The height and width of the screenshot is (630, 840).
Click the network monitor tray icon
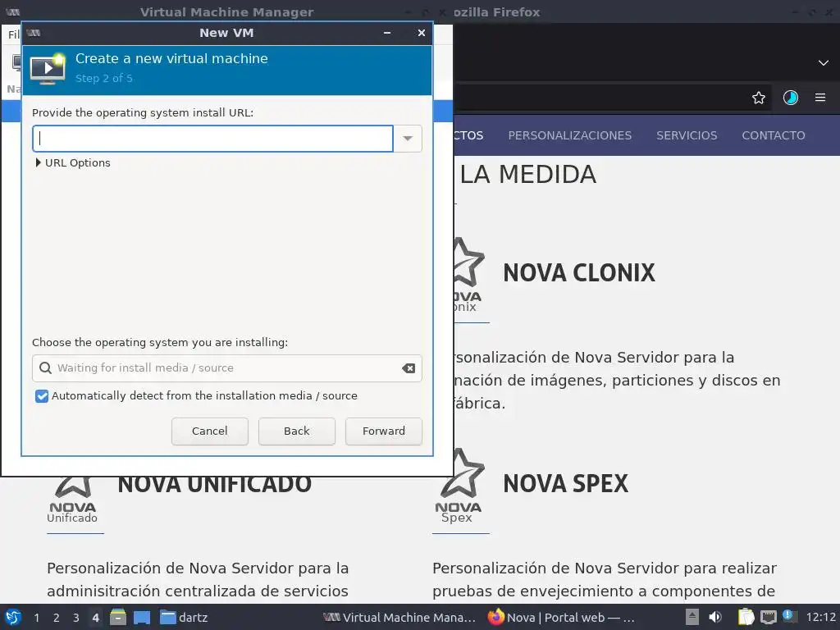pyautogui.click(x=768, y=618)
